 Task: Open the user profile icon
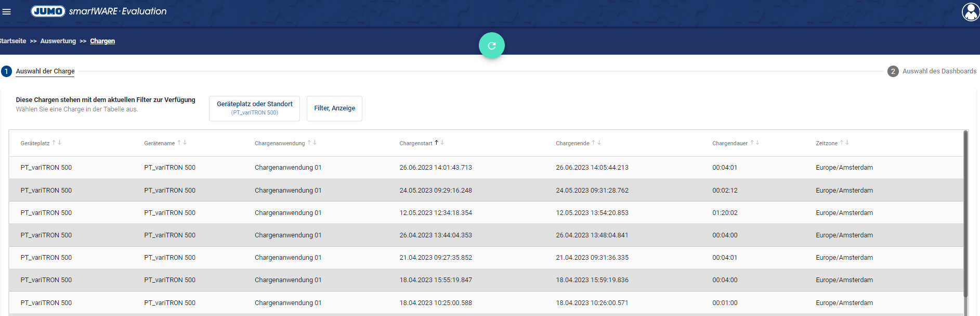click(970, 11)
